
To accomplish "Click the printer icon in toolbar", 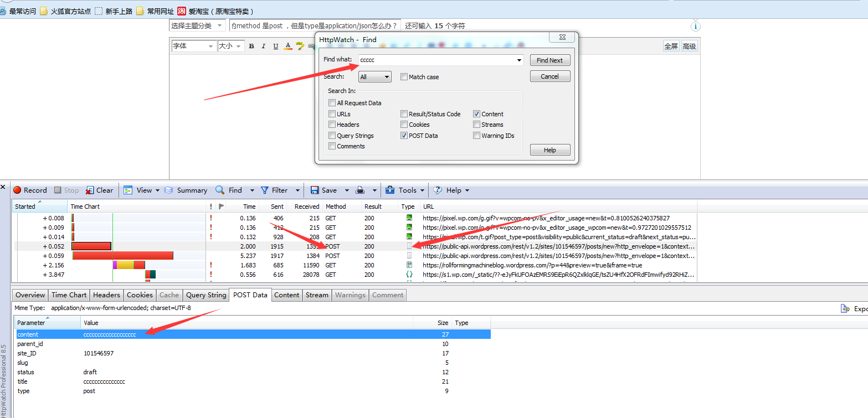I will (360, 190).
